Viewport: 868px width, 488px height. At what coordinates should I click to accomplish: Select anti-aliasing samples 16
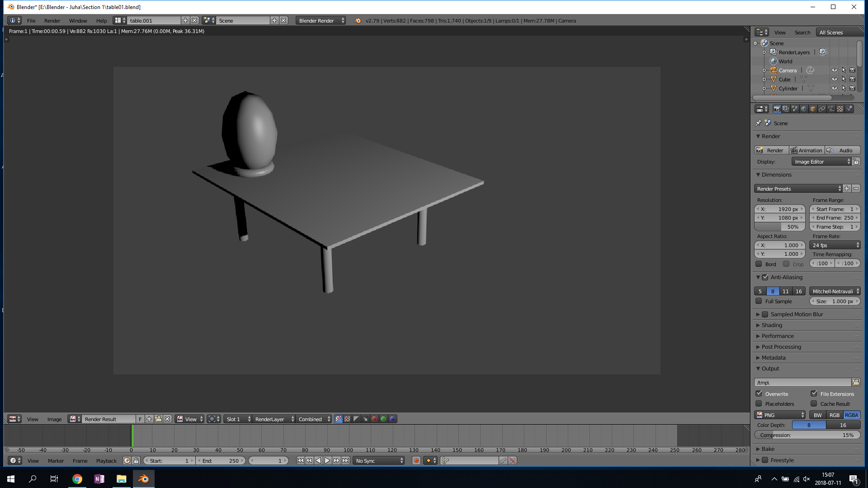[x=799, y=291]
